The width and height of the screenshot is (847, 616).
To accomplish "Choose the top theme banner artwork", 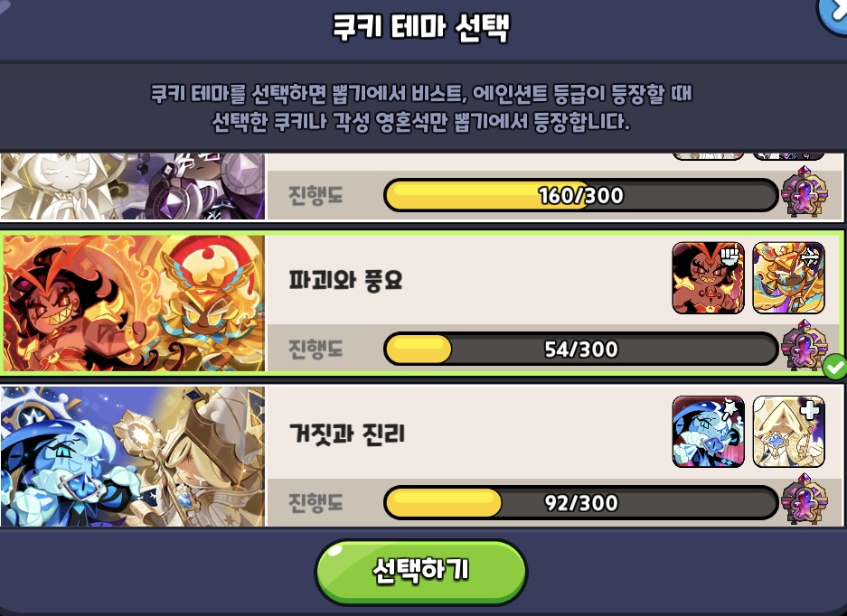I will click(133, 186).
